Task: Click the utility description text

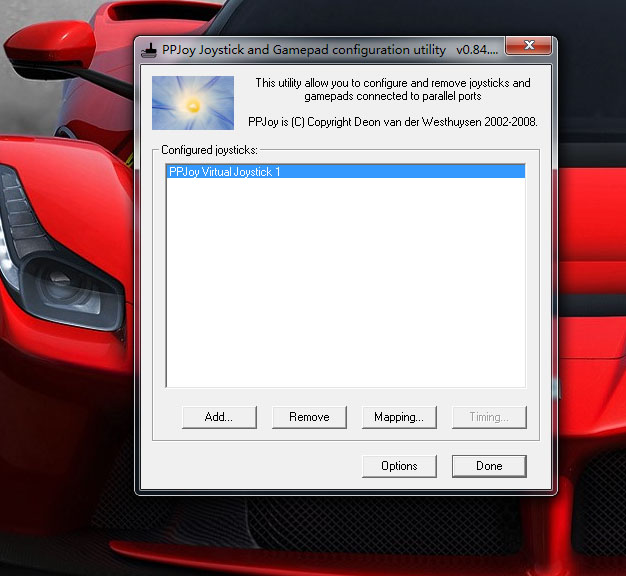Action: point(393,89)
